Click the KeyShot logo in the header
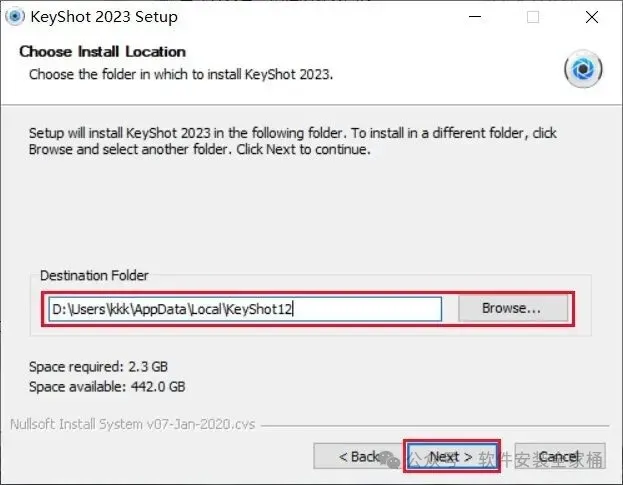 click(583, 70)
